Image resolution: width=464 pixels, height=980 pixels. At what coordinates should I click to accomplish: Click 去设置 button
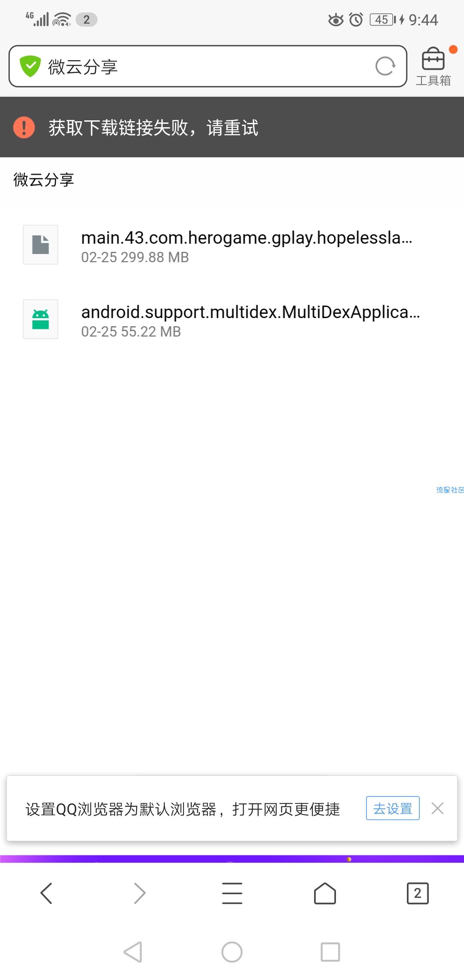point(393,808)
